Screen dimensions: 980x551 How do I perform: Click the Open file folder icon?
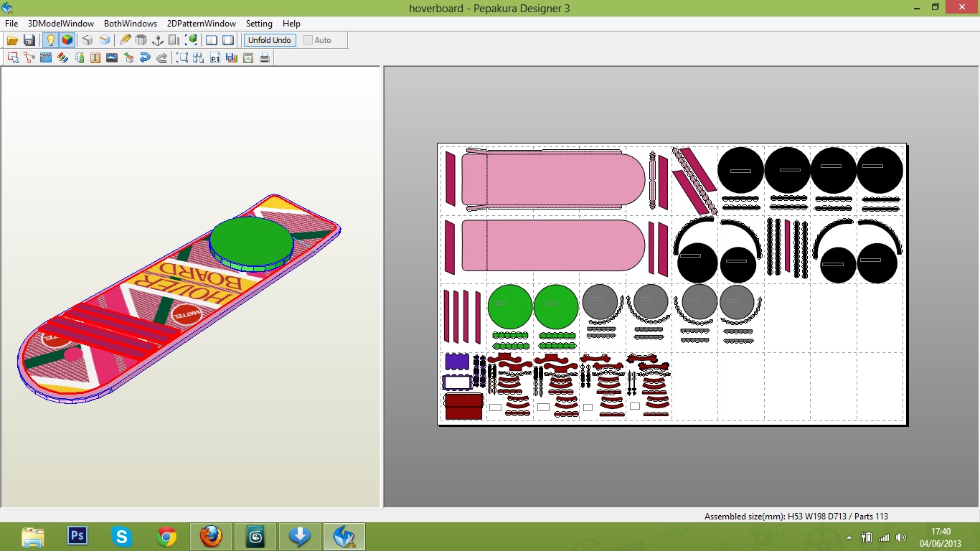12,40
